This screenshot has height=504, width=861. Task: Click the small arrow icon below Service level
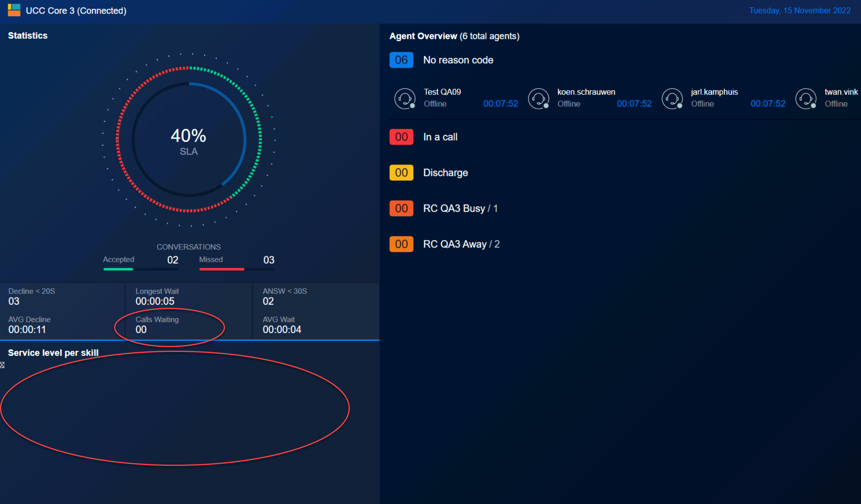[x=2, y=365]
